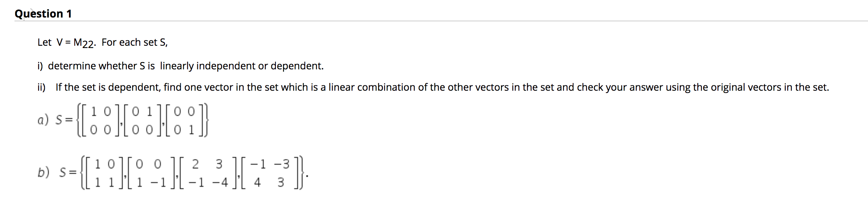This screenshot has height=202, width=868.
Task: Click the "Question 1" heading
Action: pyautogui.click(x=43, y=14)
